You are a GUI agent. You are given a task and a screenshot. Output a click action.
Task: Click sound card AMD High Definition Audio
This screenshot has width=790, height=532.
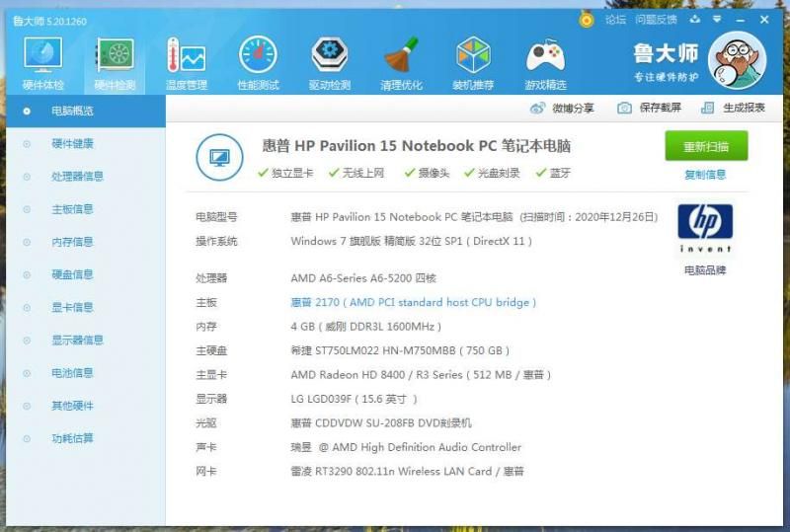point(406,447)
